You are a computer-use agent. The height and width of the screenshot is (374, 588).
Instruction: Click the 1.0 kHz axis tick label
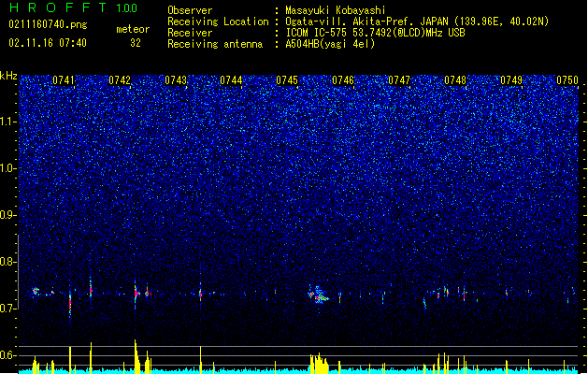[x=8, y=168]
